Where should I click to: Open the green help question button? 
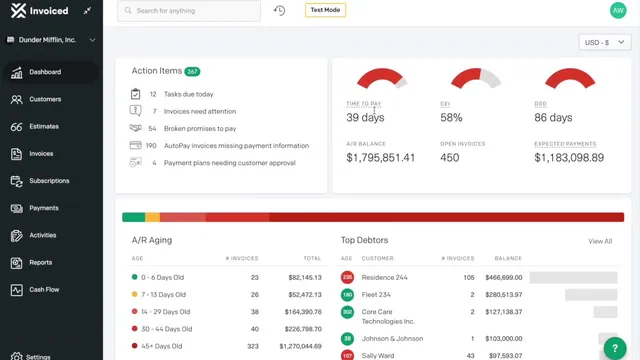[x=615, y=348]
